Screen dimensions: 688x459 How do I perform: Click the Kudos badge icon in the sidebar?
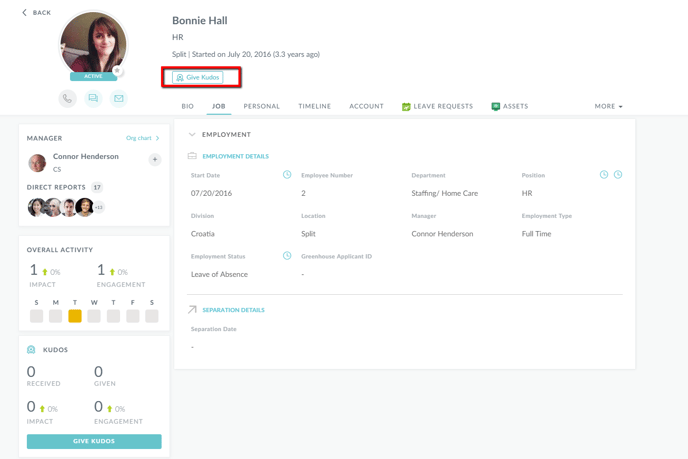point(31,350)
